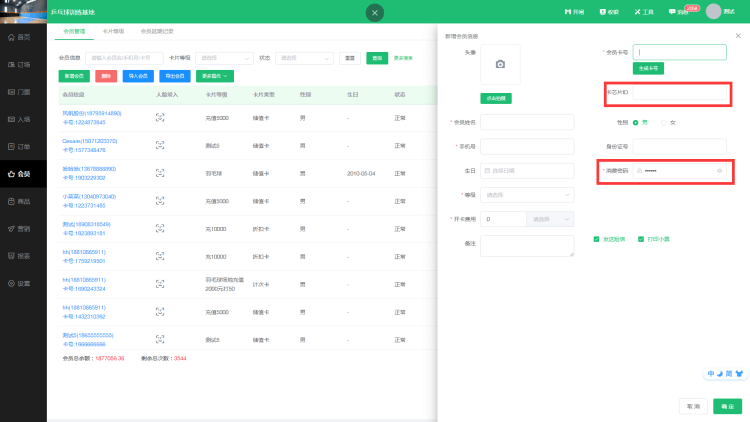The image size is (750, 422).
Task: Click the camera icon to upload avatar
Action: coord(500,65)
